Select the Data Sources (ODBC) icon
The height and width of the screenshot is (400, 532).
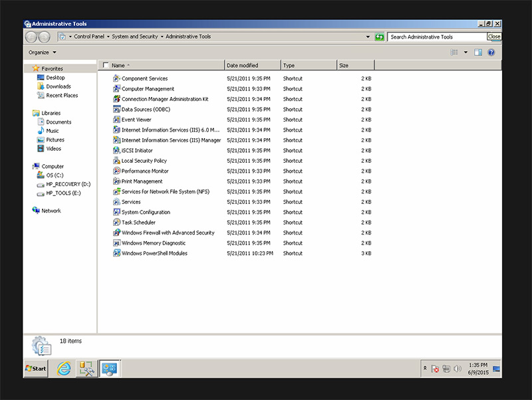(116, 110)
